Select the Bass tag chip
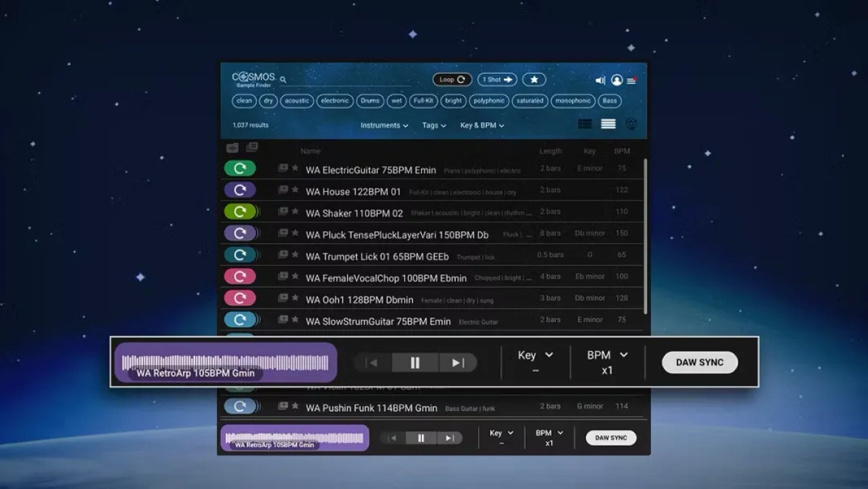This screenshot has width=868, height=489. (x=610, y=100)
